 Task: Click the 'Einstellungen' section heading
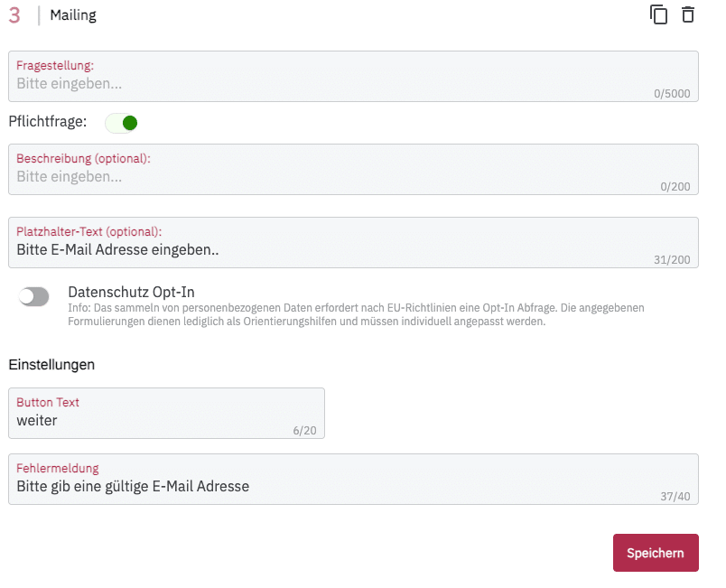point(51,365)
